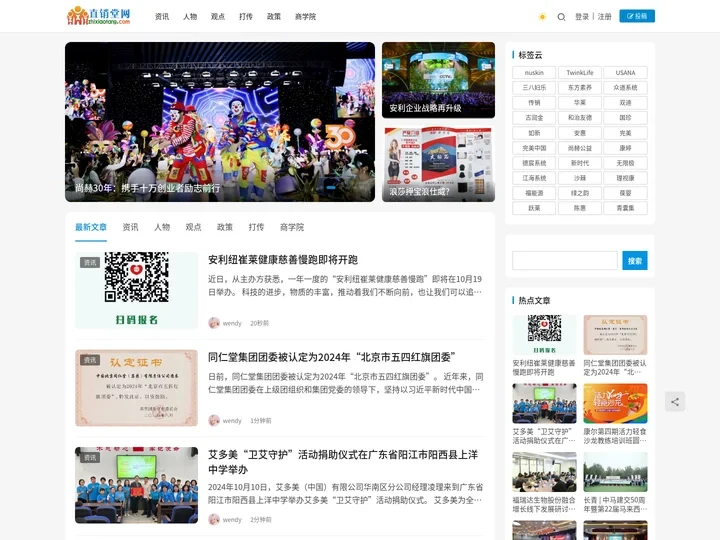This screenshot has width=720, height=540.
Task: Click the 注册 register link
Action: 604,17
